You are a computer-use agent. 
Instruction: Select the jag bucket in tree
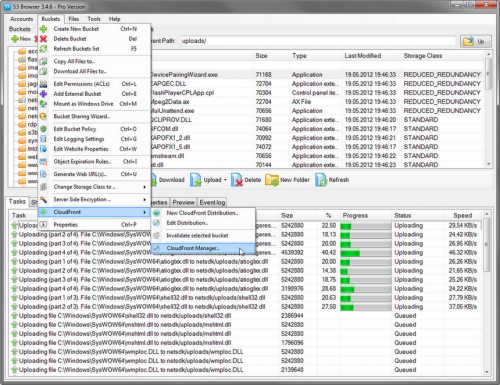point(28,84)
